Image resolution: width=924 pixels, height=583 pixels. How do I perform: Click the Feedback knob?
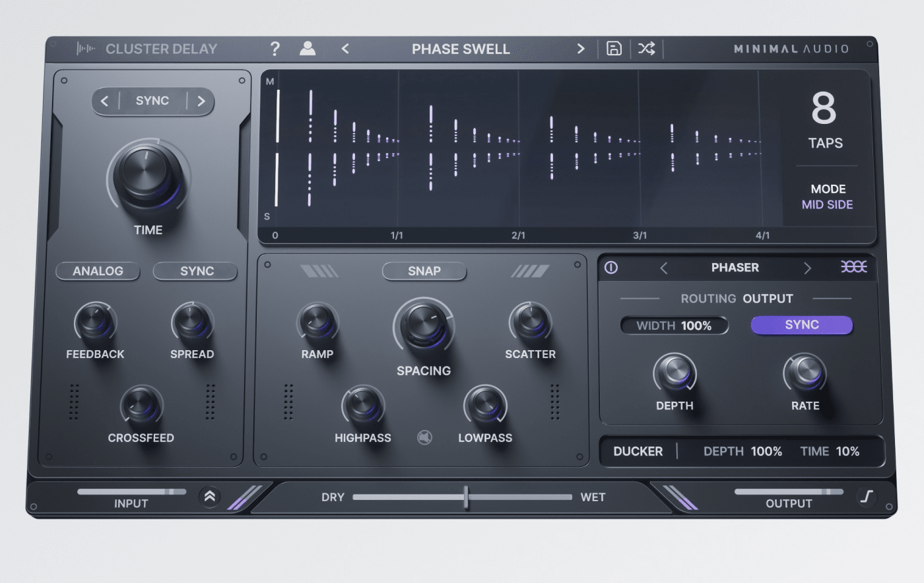click(95, 323)
